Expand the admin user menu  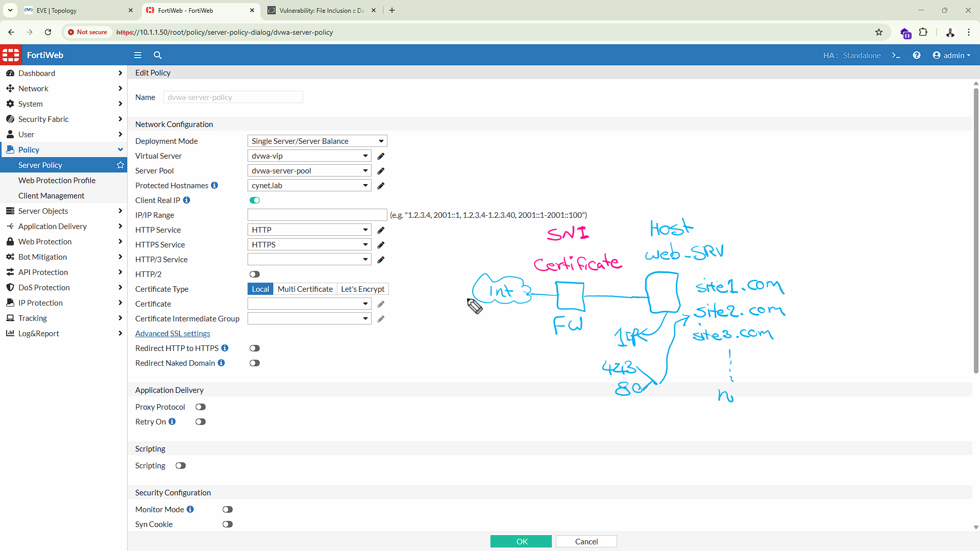click(951, 55)
